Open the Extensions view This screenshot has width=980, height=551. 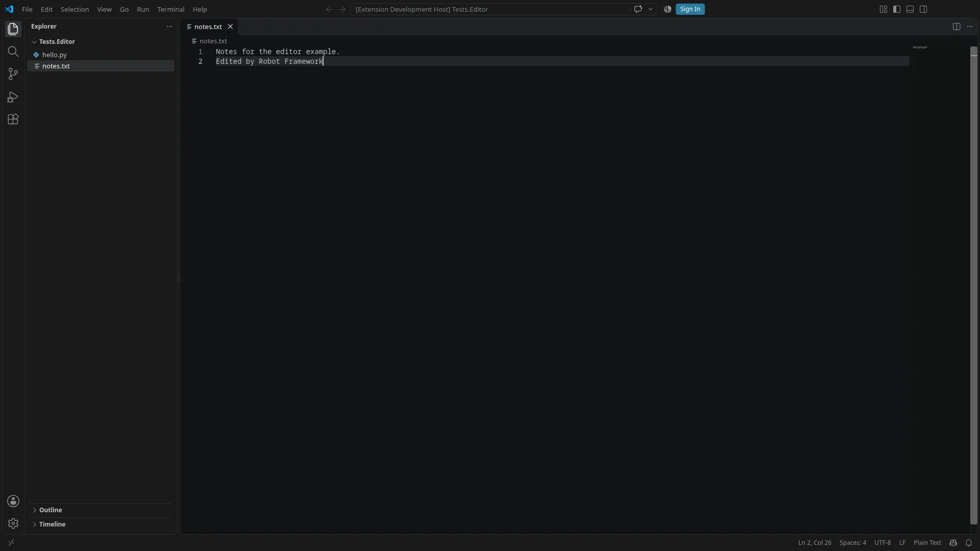pyautogui.click(x=13, y=119)
